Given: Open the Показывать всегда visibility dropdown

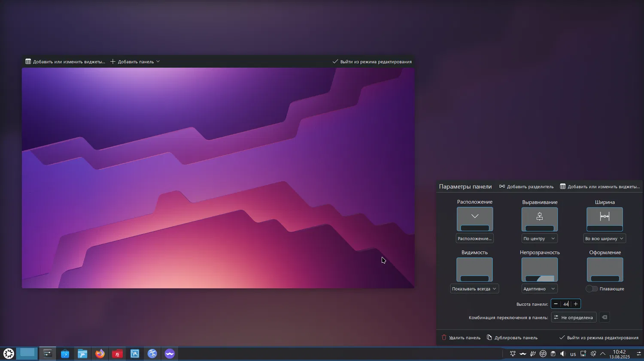Looking at the screenshot, I should click(x=474, y=289).
